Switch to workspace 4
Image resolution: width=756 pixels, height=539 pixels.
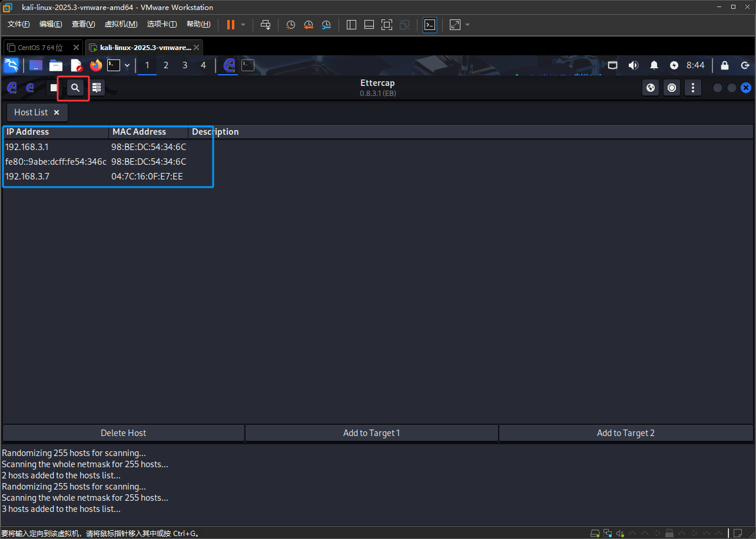coord(204,65)
